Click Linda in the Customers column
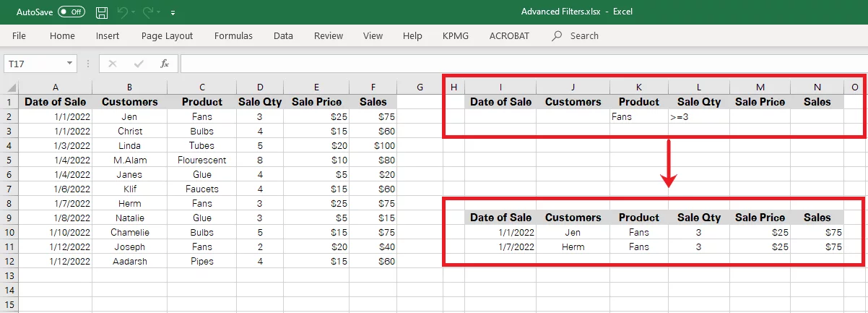868x313 pixels. [x=129, y=145]
